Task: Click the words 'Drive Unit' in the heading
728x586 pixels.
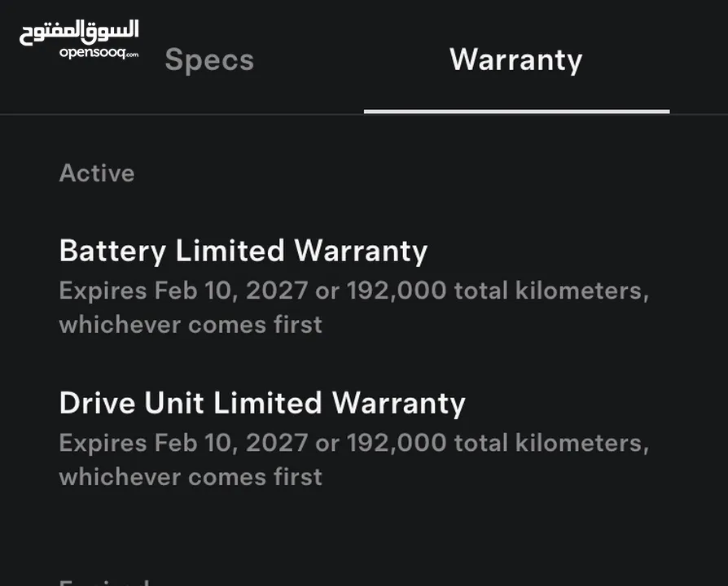Action: 131,403
